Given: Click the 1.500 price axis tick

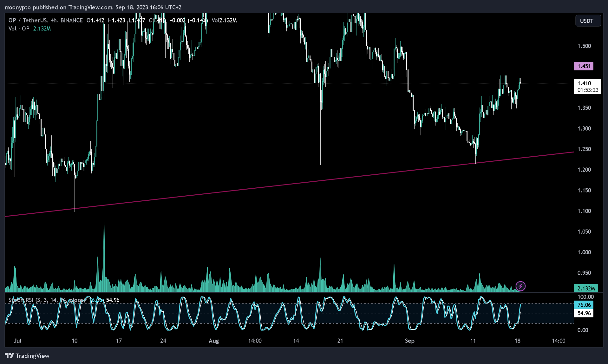Looking at the screenshot, I should click(584, 46).
